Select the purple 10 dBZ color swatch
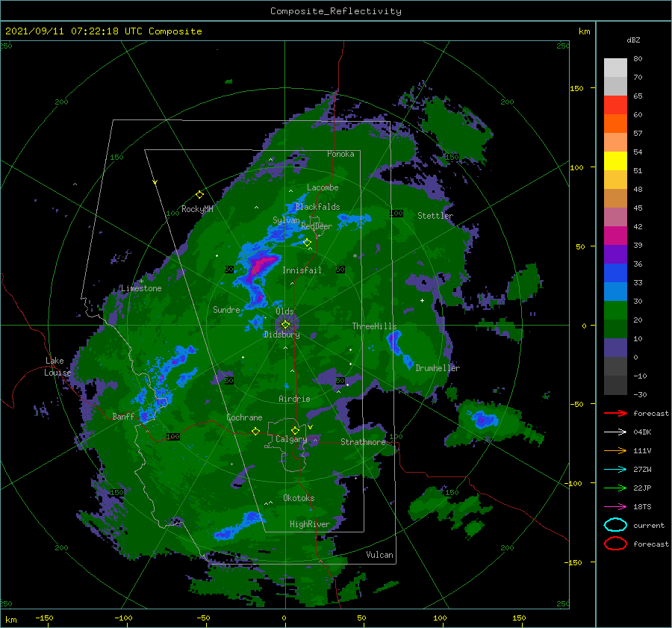The height and width of the screenshot is (628, 672). [615, 347]
